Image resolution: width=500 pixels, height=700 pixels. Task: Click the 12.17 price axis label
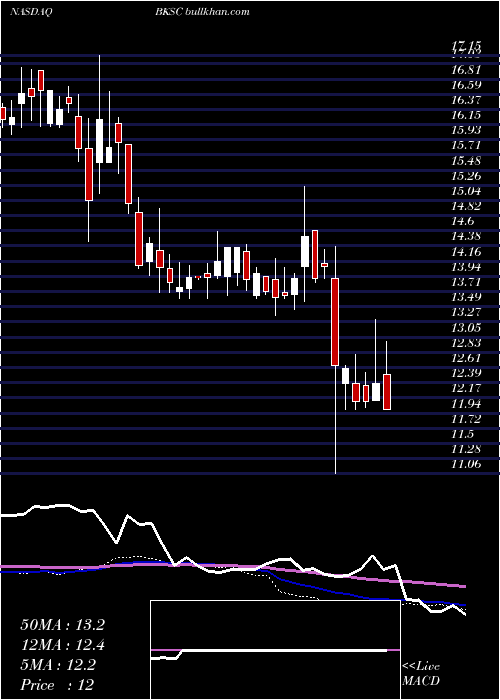pyautogui.click(x=466, y=388)
